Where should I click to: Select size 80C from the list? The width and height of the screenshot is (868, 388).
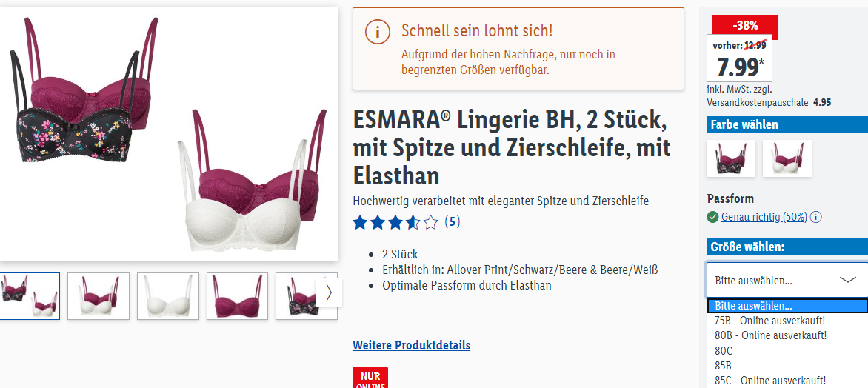[723, 350]
